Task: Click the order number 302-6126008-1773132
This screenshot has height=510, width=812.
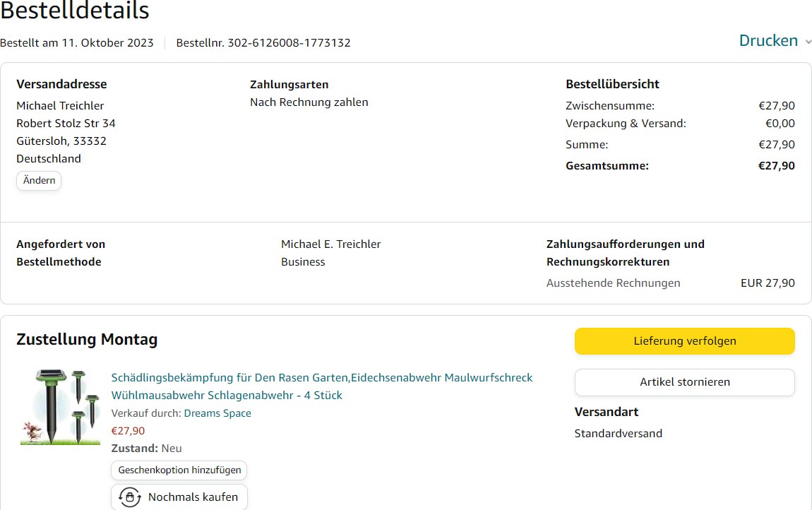Action: (x=289, y=42)
